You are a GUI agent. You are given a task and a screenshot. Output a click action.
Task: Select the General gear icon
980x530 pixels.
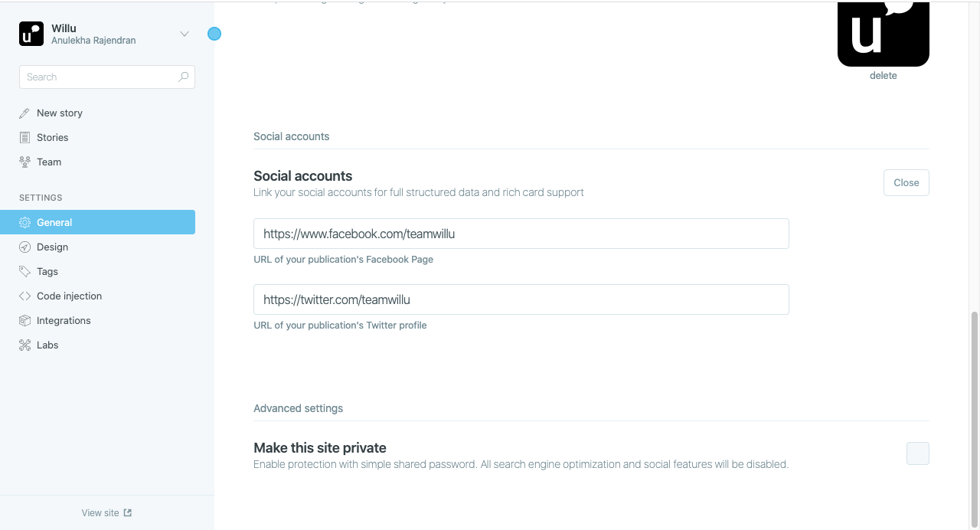coord(24,223)
